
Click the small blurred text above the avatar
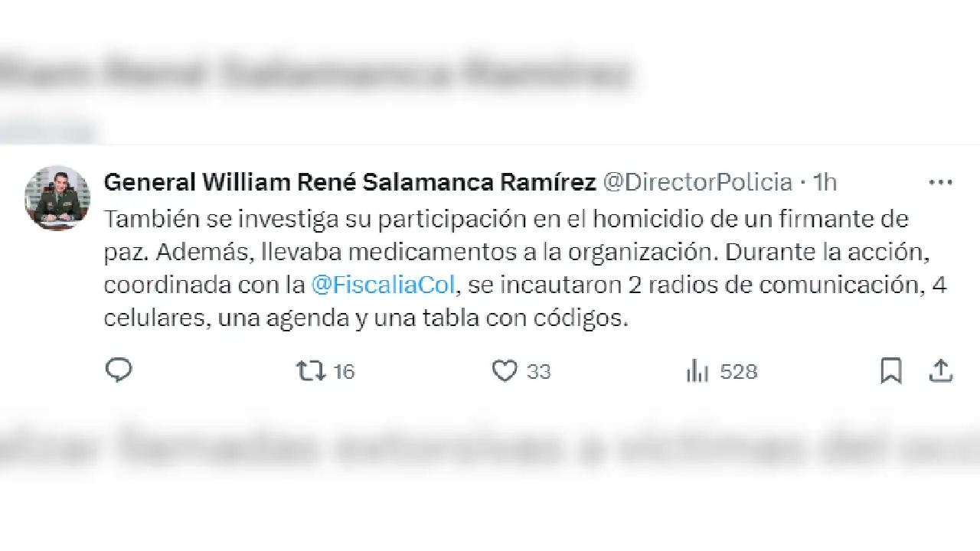(x=50, y=130)
